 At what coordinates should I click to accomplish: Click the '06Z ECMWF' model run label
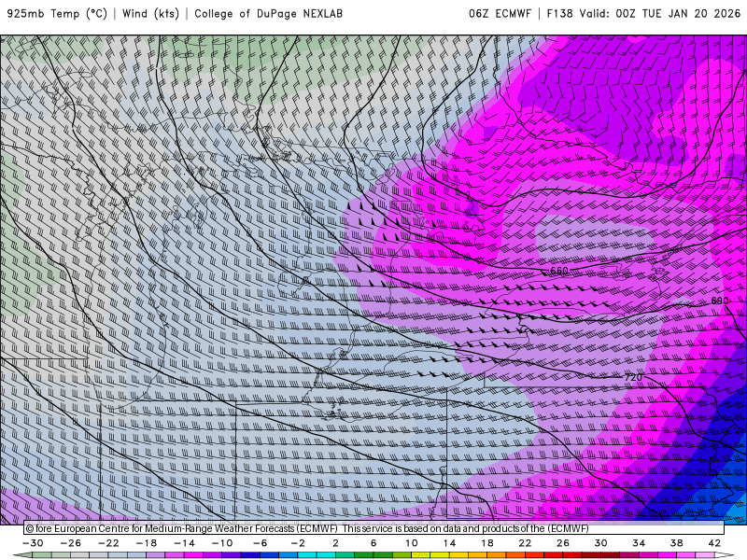coord(500,14)
